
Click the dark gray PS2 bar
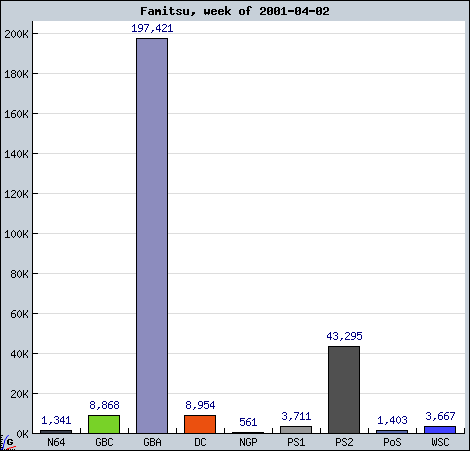tap(344, 390)
